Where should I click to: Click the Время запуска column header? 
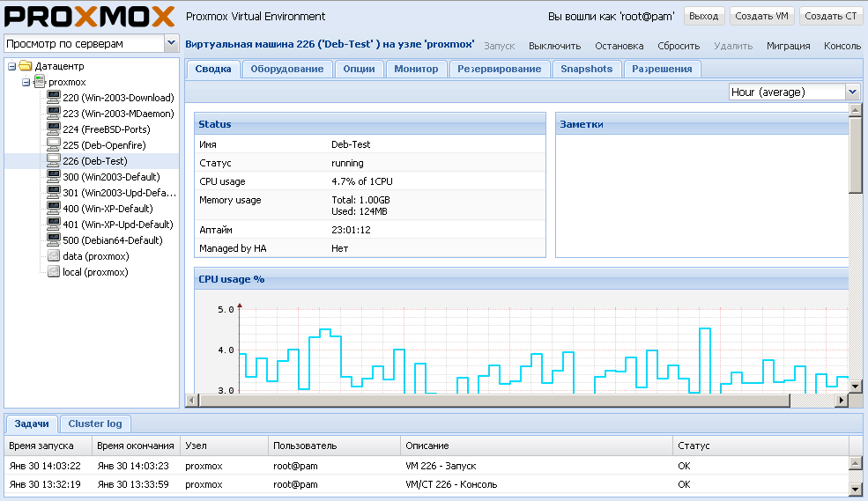[48, 446]
